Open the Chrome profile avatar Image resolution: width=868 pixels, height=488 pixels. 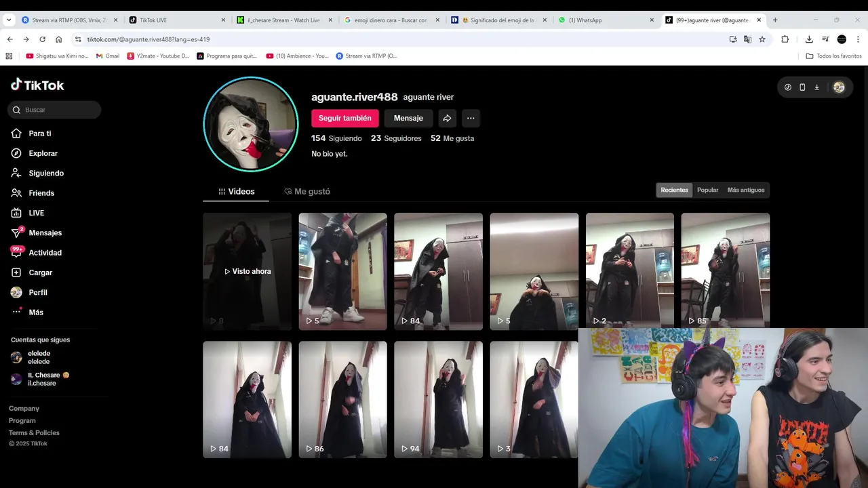[x=842, y=39]
